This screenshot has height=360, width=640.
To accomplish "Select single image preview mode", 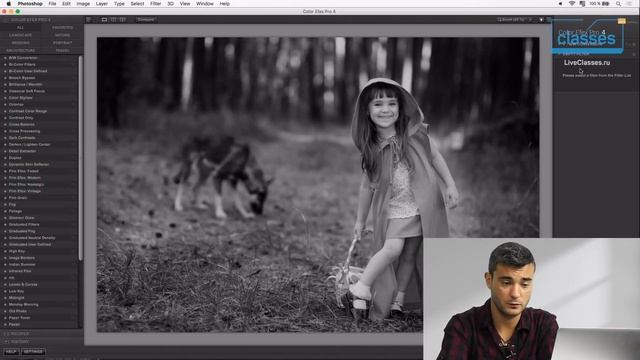I will tap(104, 19).
